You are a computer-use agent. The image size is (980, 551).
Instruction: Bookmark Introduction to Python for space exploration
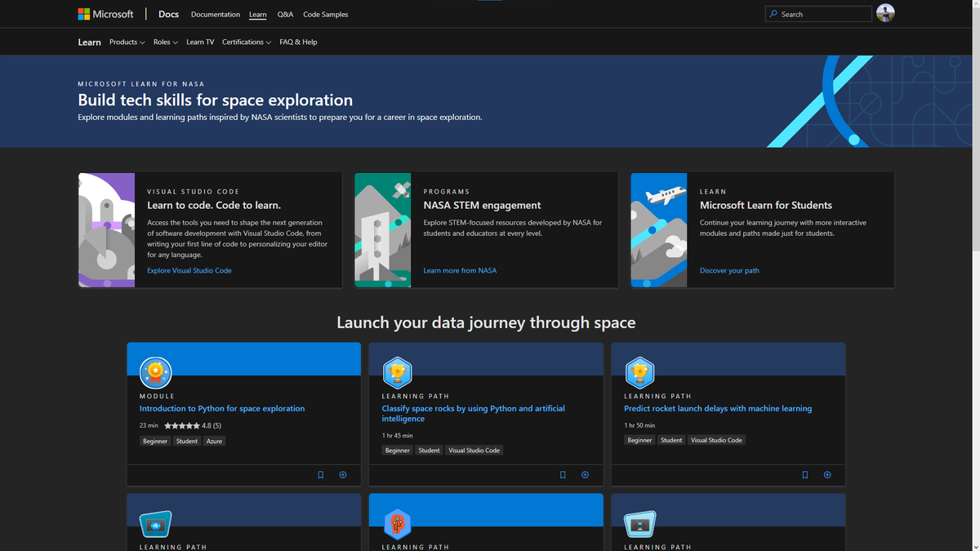click(x=320, y=475)
